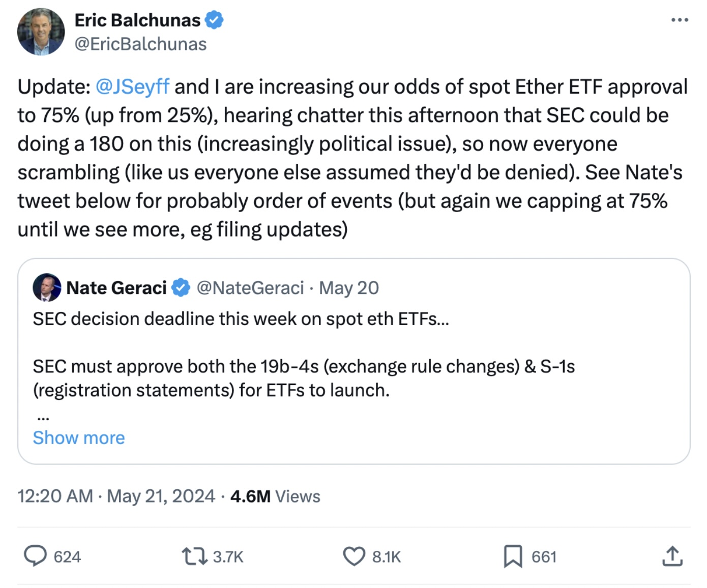Click the Nate Geraci display name
The image size is (707, 588).
116,288
